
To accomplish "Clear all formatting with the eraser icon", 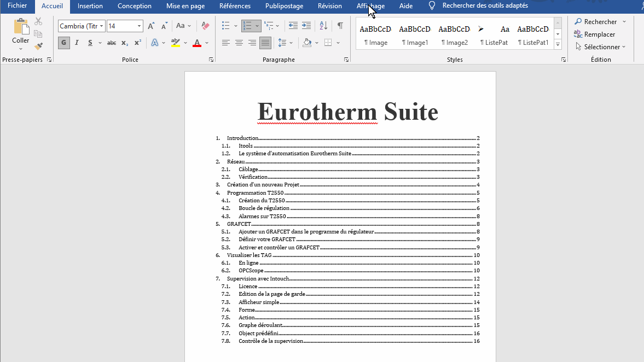I will point(205,26).
